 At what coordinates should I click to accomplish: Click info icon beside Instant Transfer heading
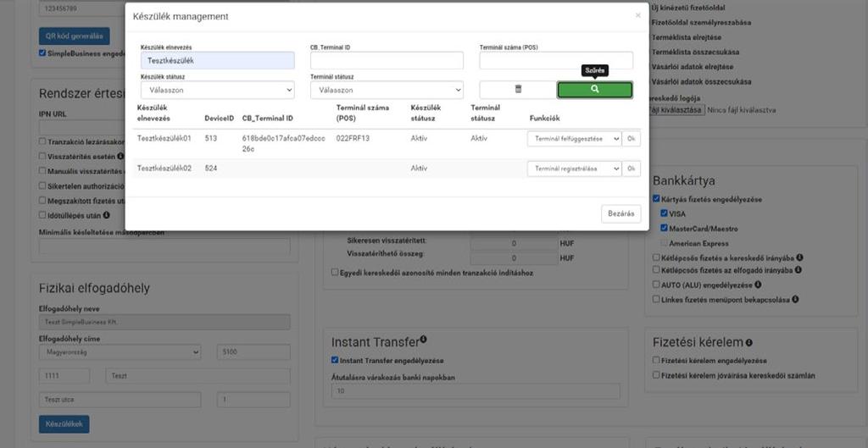[x=424, y=339]
